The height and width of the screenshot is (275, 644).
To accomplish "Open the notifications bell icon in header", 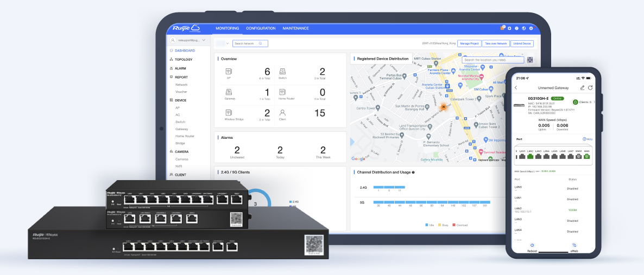I will point(502,28).
